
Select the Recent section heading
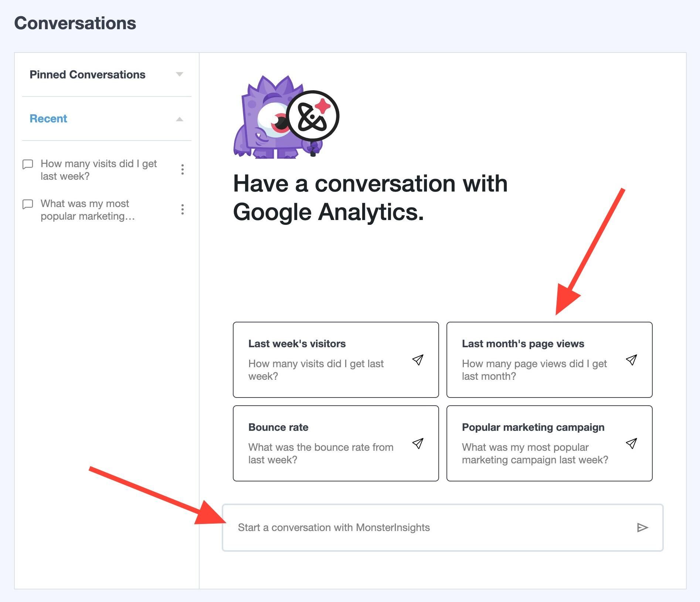click(48, 119)
